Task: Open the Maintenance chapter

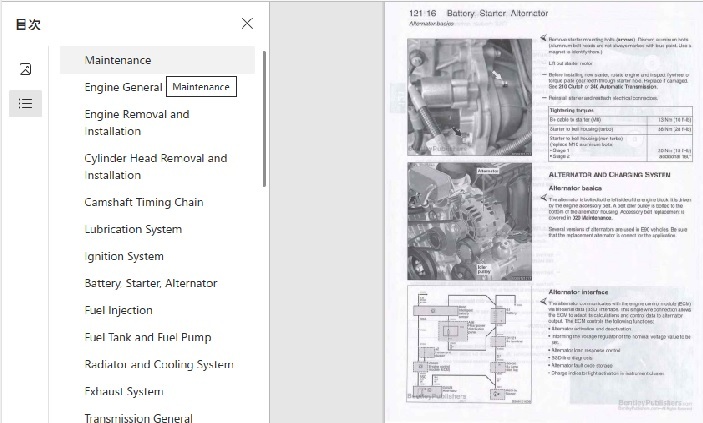Action: pos(157,60)
